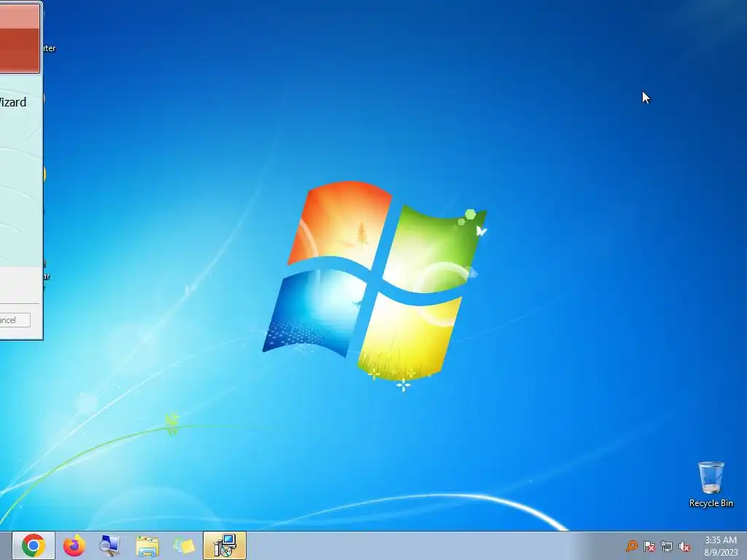Open the clock showing 3:35 AM

tap(720, 545)
